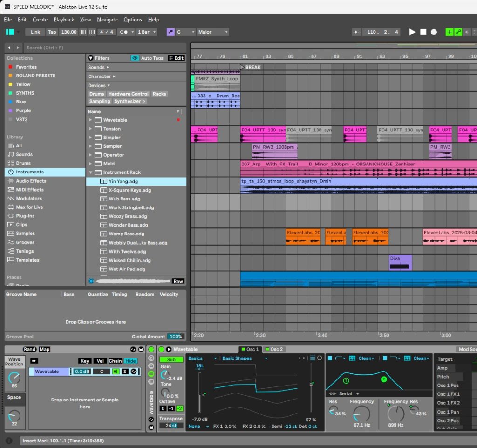Screen dimensions: 477x448
Task: Toggle Auto Tags eye in browser
Action: click(135, 58)
